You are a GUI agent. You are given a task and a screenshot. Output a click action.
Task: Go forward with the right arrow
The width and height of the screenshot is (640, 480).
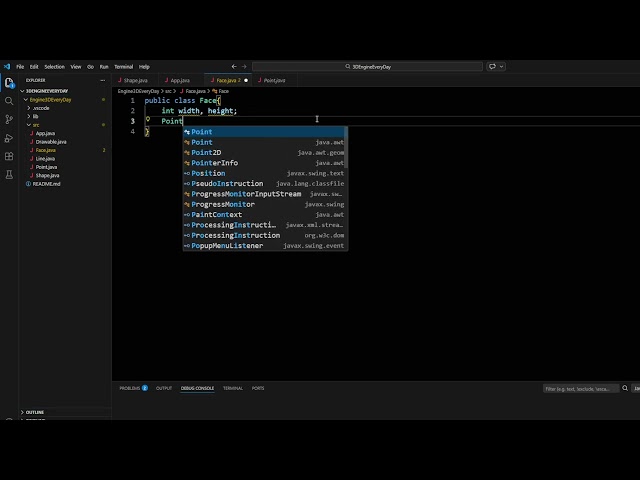[244, 67]
